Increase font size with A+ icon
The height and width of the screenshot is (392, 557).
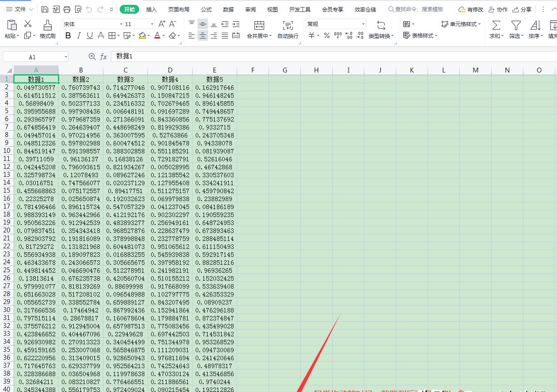(162, 24)
